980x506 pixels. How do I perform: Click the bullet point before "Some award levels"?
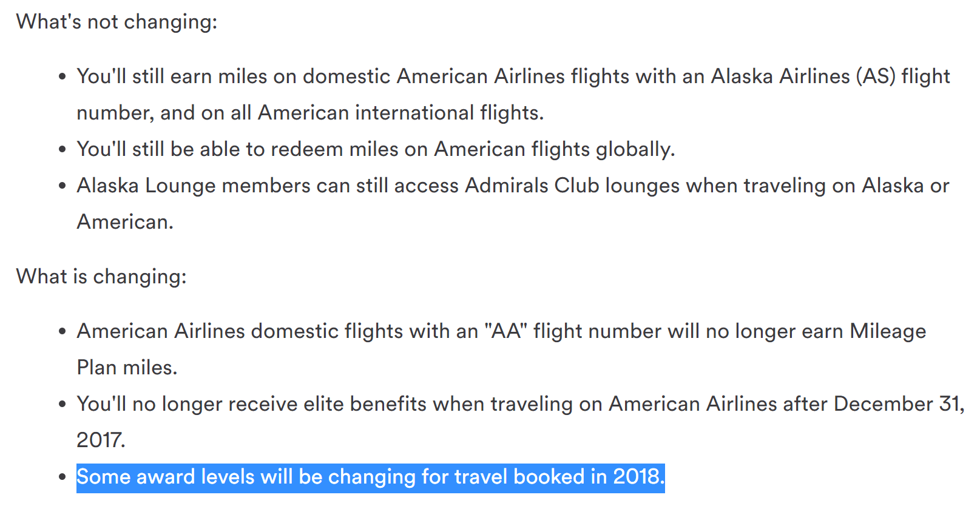[62, 477]
